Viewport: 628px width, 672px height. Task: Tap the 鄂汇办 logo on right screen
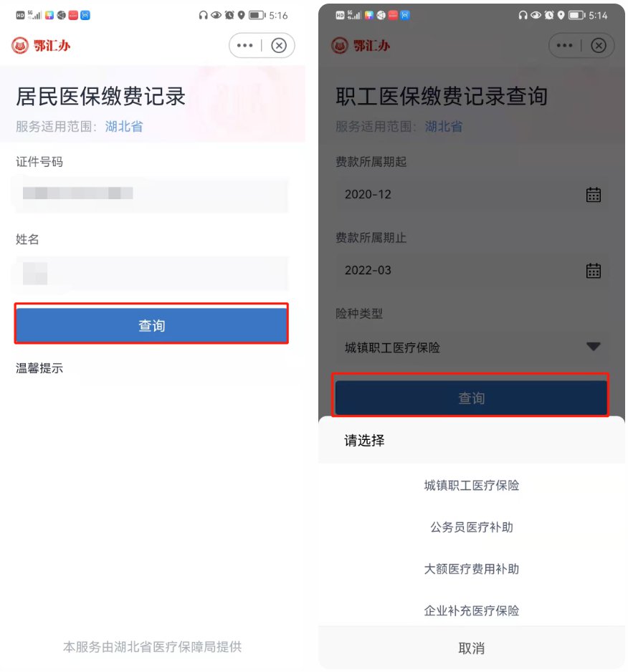coord(361,45)
